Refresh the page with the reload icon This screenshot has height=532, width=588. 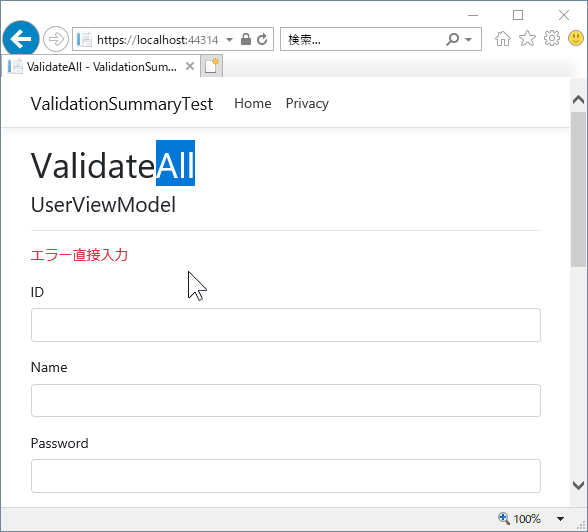[x=262, y=39]
